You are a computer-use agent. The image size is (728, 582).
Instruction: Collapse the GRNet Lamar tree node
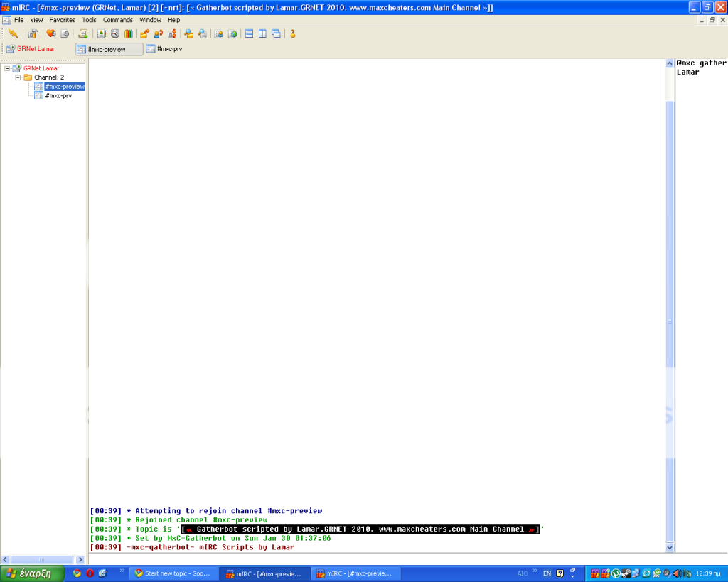coord(7,68)
